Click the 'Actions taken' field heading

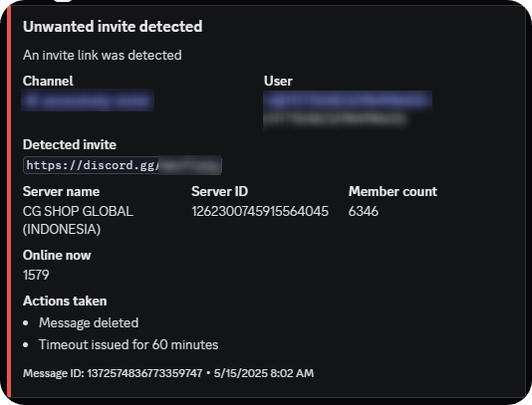point(65,301)
